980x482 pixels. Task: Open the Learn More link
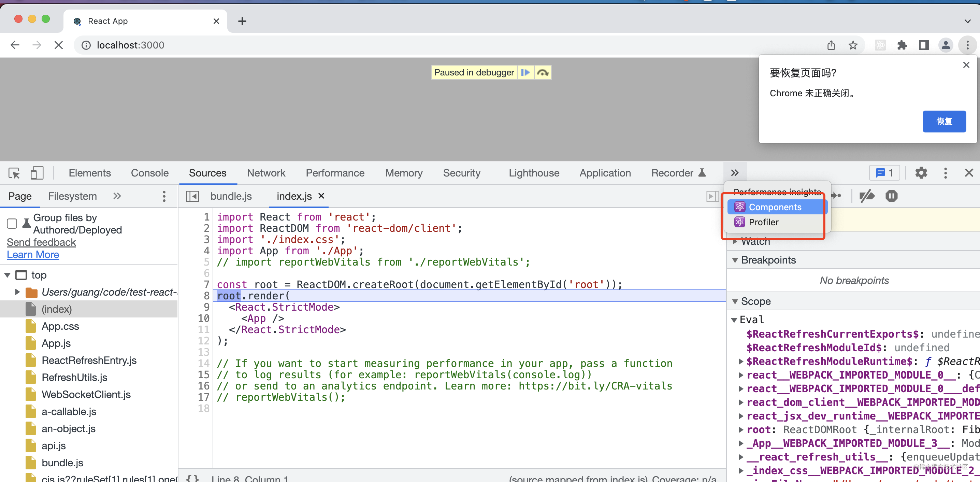[33, 255]
